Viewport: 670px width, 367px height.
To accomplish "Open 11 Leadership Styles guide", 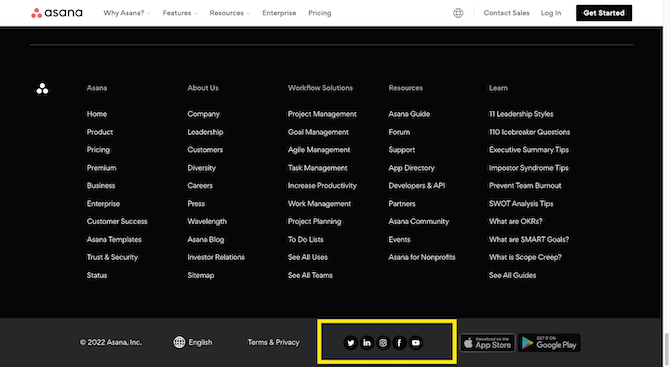I will [x=521, y=114].
